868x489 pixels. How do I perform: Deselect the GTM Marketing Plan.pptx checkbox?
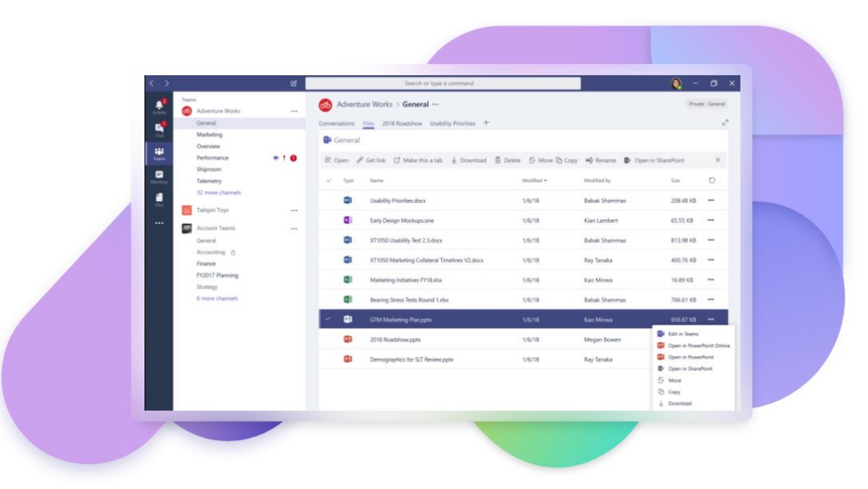point(328,320)
